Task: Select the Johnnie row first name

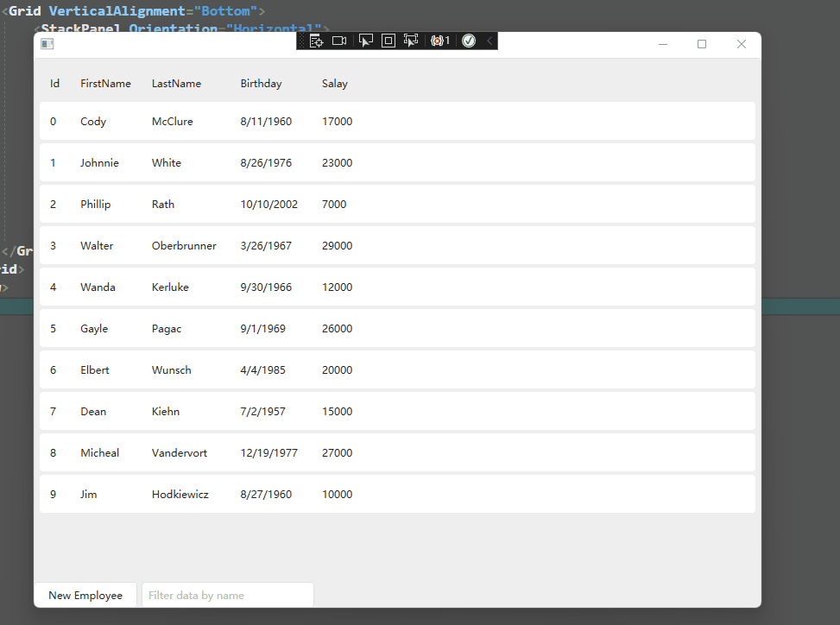Action: point(99,163)
